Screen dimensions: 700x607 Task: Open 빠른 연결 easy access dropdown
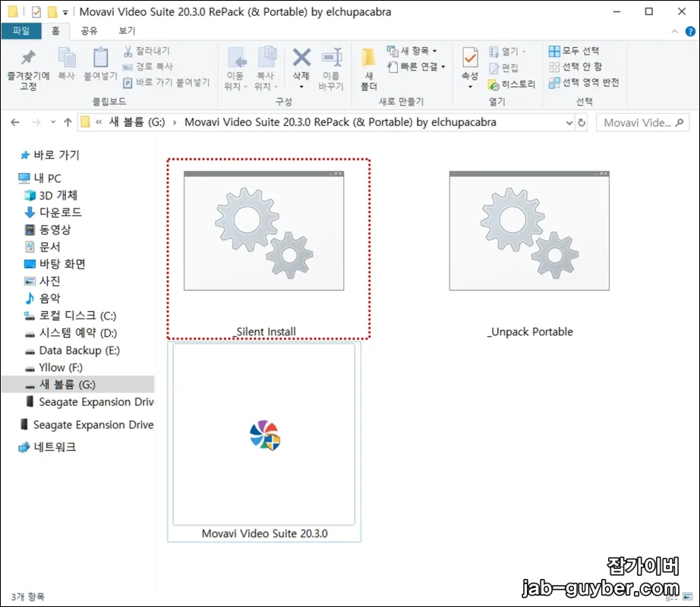tap(416, 67)
